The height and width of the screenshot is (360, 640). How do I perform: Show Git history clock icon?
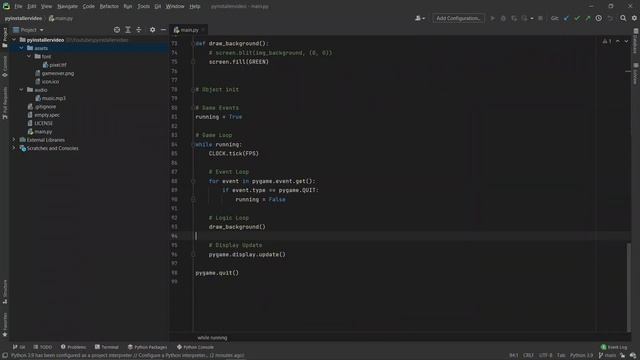(598, 18)
